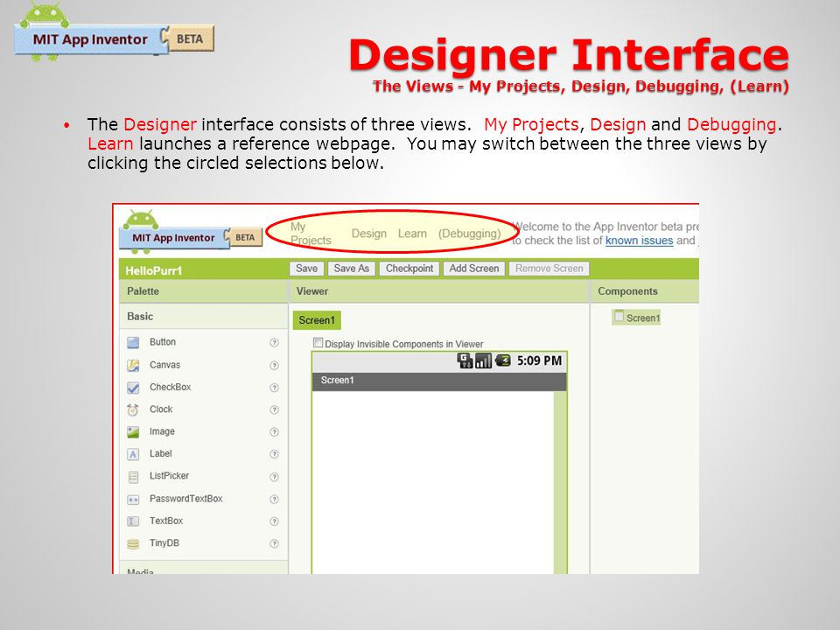This screenshot has width=840, height=630.
Task: Open help for Button component
Action: [274, 342]
